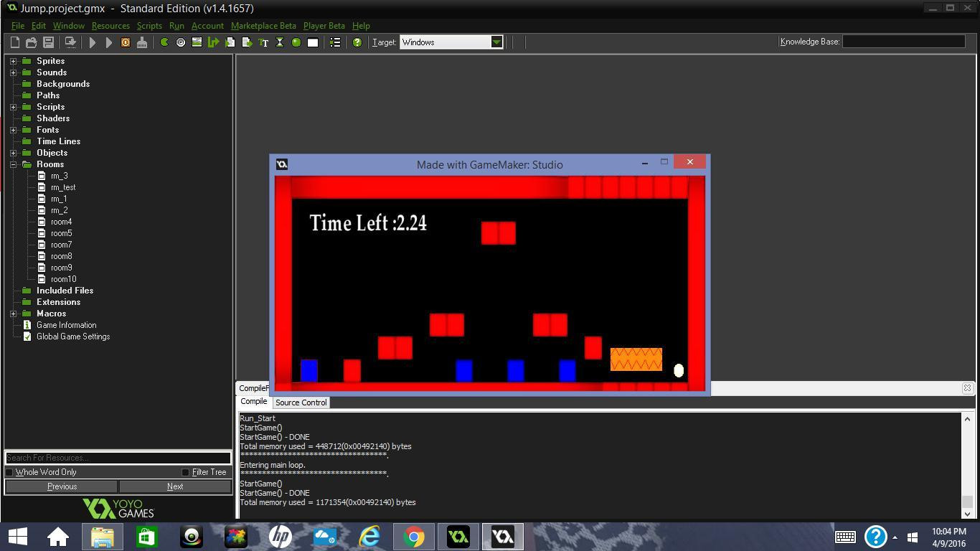Enable the Whole Word Only checkbox
This screenshot has width=980, height=551.
(x=9, y=472)
